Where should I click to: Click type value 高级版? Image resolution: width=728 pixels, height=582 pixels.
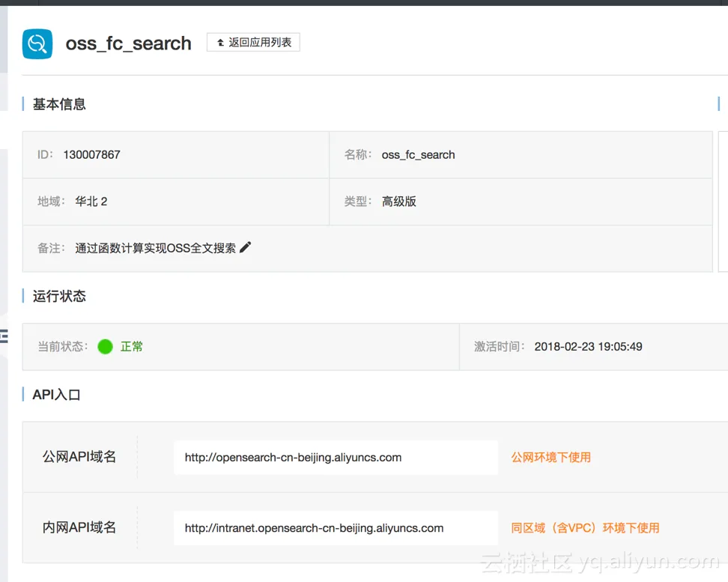[x=398, y=201]
